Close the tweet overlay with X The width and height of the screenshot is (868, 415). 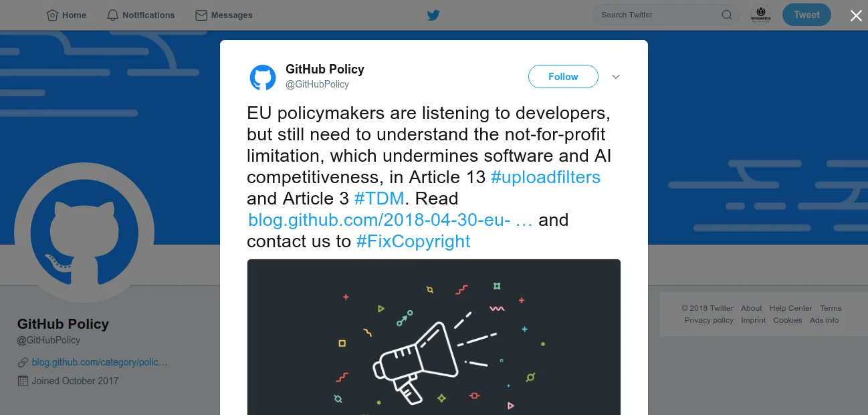coord(856,15)
